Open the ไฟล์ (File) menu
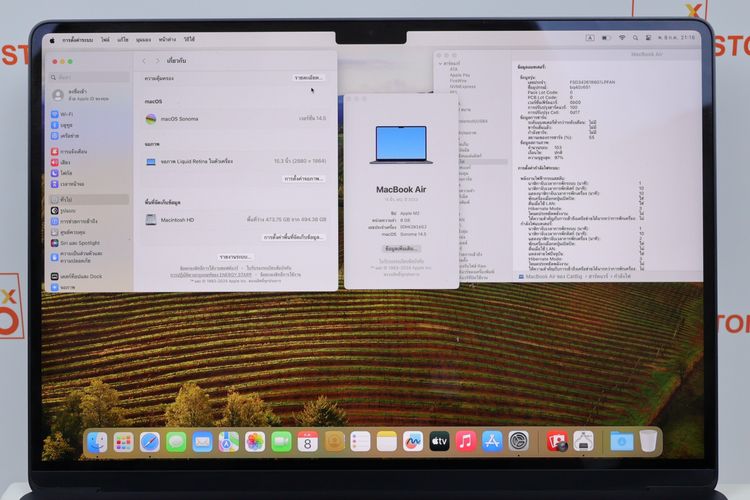Screen dimensions: 750x500 [105, 40]
